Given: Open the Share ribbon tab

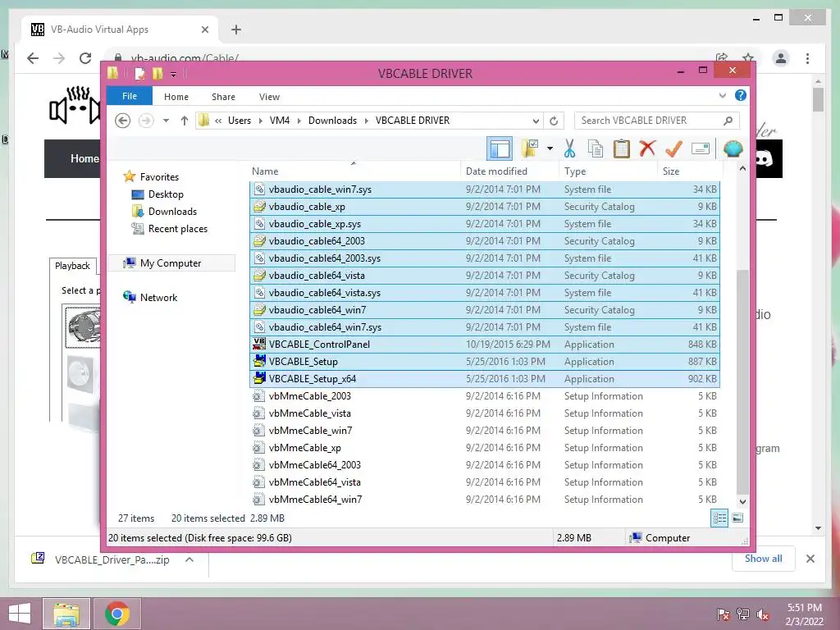Looking at the screenshot, I should pyautogui.click(x=223, y=97).
